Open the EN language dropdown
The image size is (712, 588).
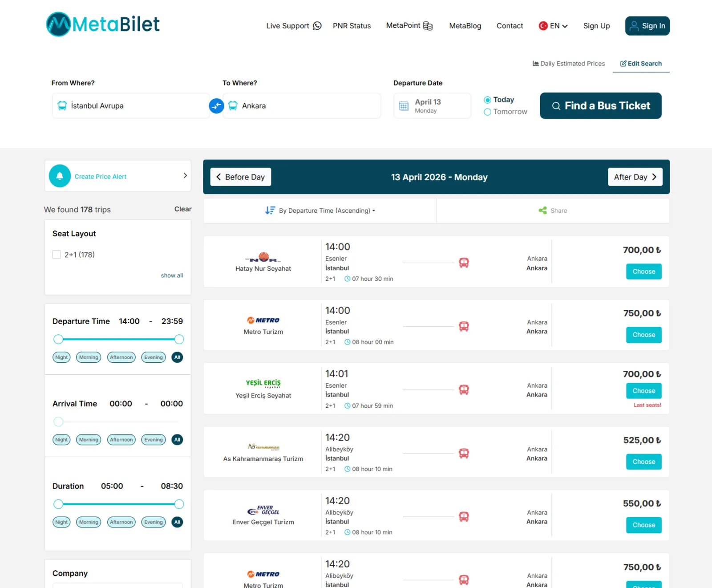(553, 25)
